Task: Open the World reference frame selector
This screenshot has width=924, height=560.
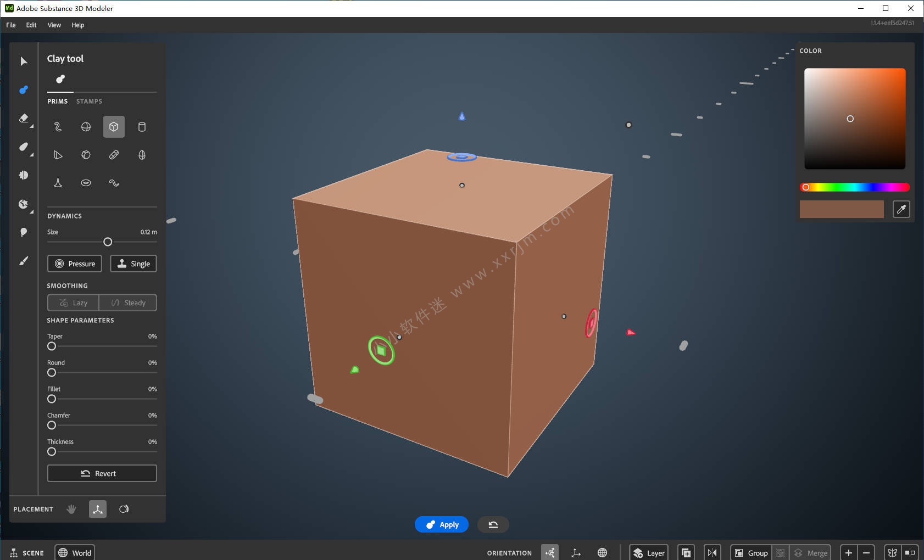Action: pyautogui.click(x=75, y=552)
